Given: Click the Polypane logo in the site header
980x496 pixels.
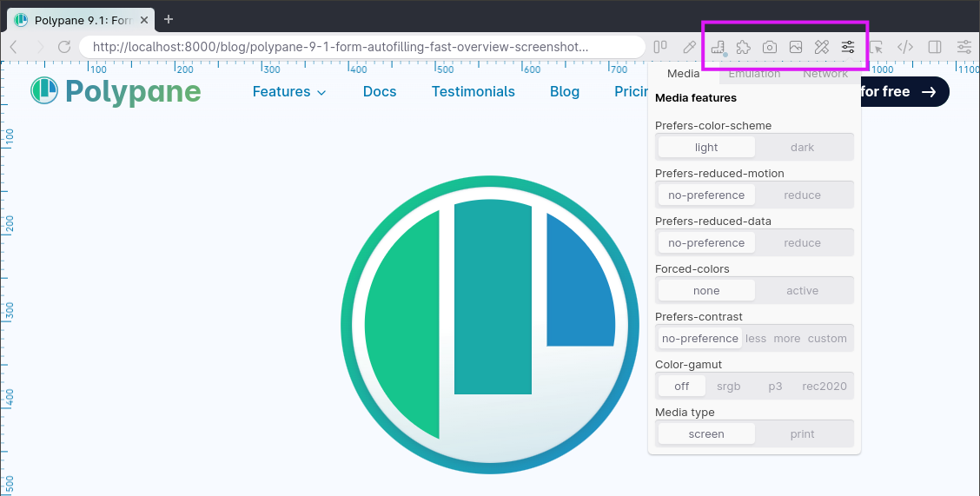Looking at the screenshot, I should click(x=116, y=91).
